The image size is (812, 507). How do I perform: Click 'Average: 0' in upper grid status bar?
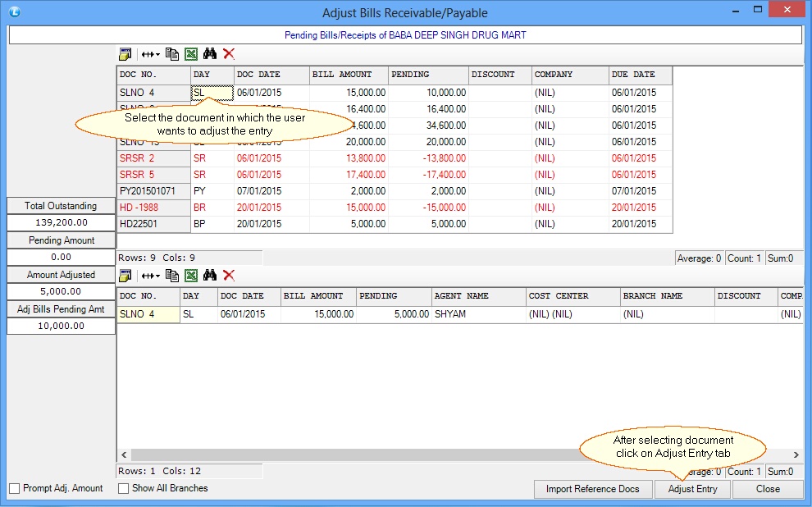tap(699, 258)
